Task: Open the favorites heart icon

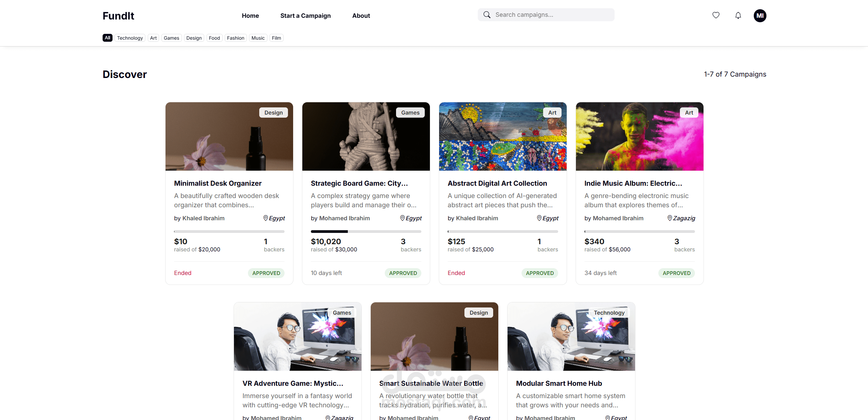Action: [x=716, y=15]
